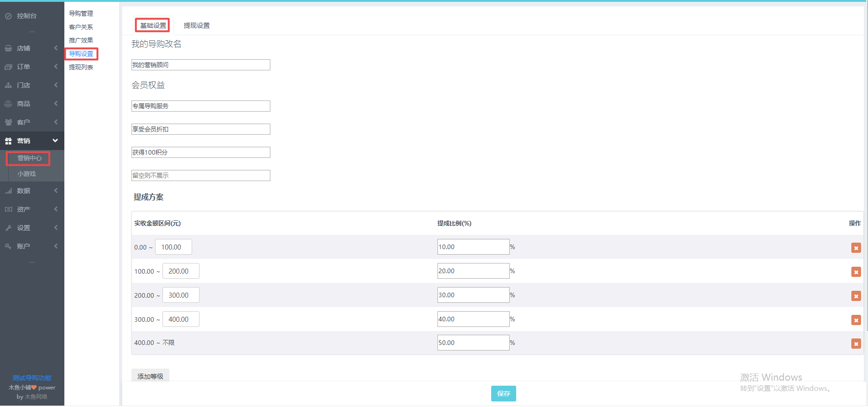Click the 我的营销顾问 name input field
This screenshot has width=868, height=407.
click(200, 65)
